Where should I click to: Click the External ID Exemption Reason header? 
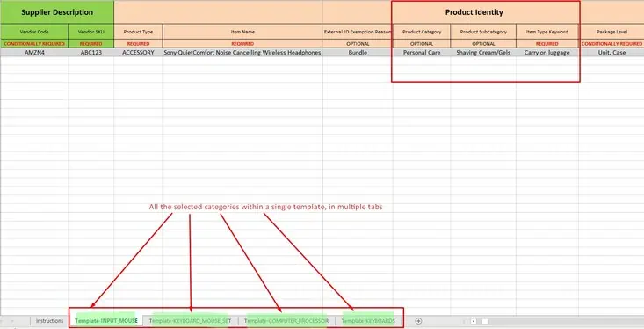pos(358,32)
